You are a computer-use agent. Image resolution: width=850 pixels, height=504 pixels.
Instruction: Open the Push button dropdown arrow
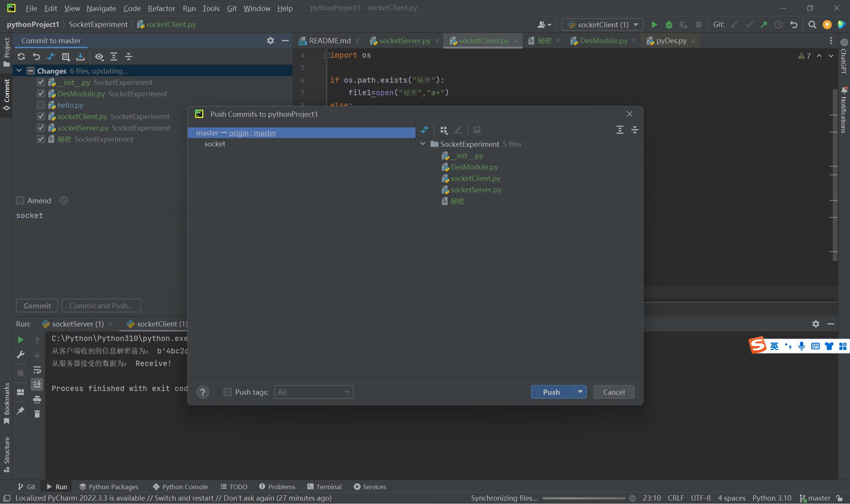point(580,392)
